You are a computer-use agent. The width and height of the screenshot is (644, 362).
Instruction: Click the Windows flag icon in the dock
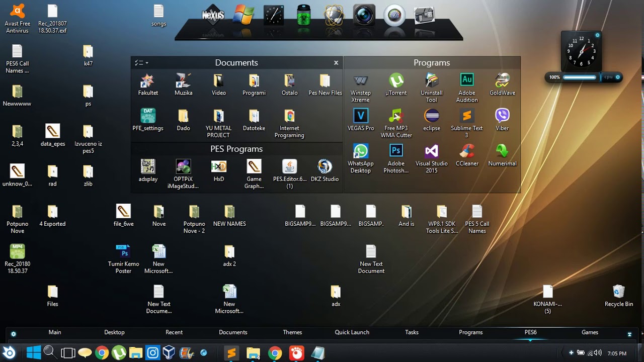click(244, 15)
